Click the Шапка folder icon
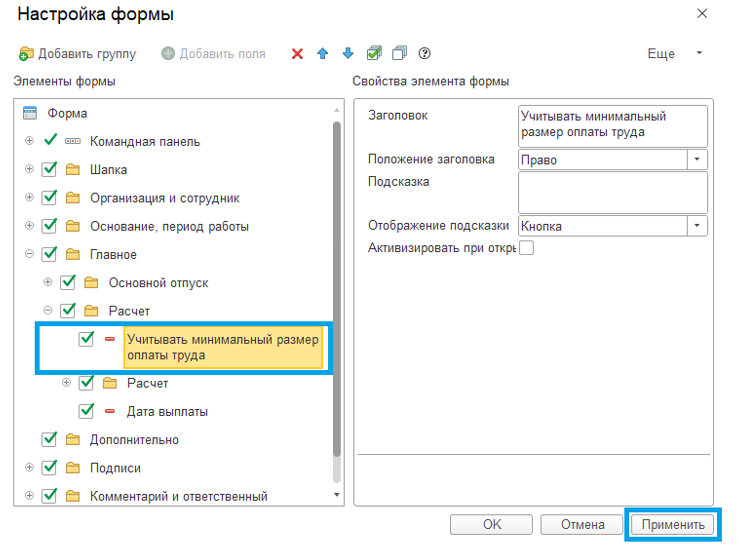 click(73, 170)
